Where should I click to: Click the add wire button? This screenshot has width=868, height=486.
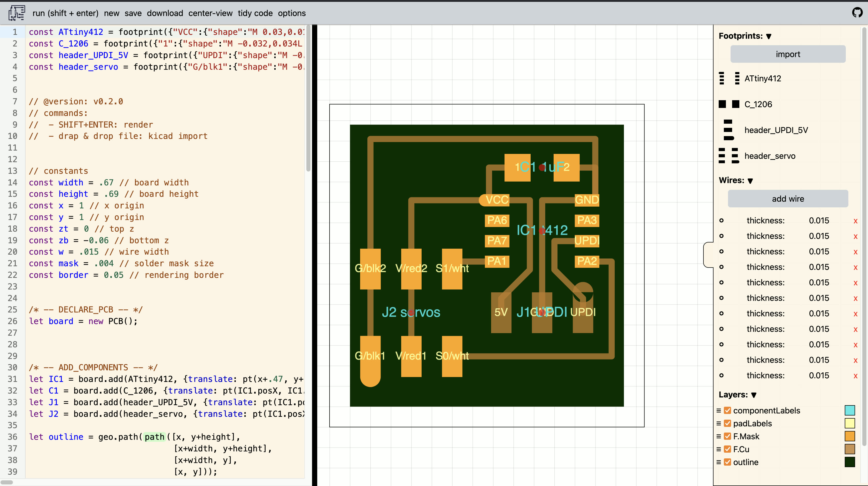coord(788,199)
